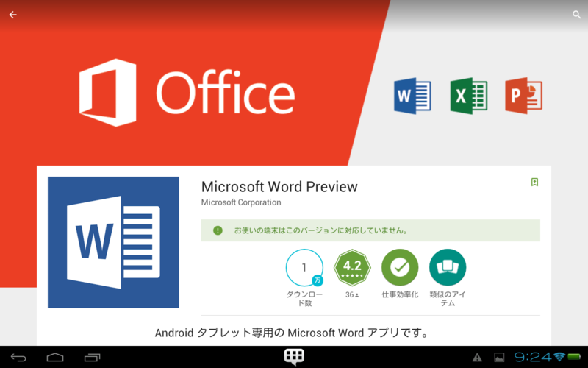This screenshot has height=368, width=588.
Task: Tap the Excel icon in the banner
Action: pyautogui.click(x=468, y=96)
